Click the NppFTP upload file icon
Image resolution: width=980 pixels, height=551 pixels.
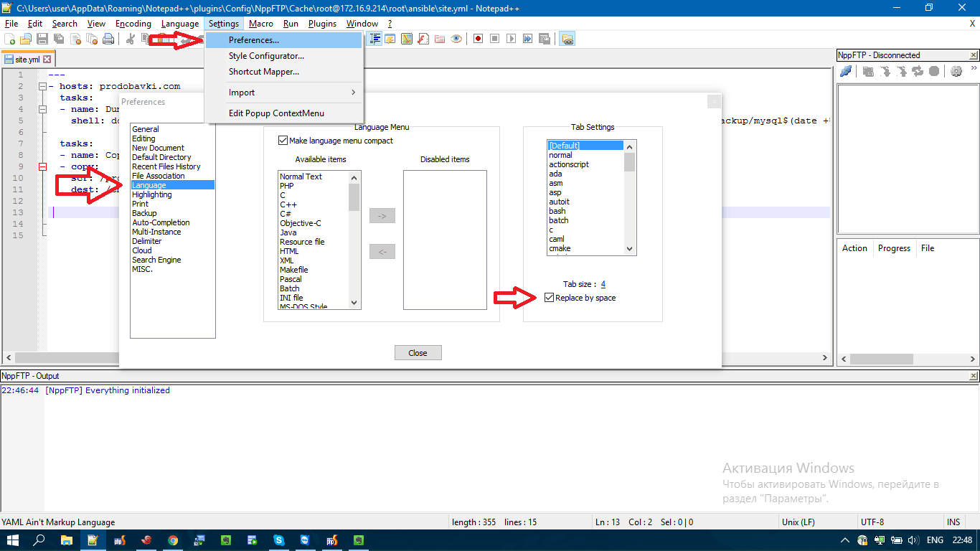click(901, 71)
